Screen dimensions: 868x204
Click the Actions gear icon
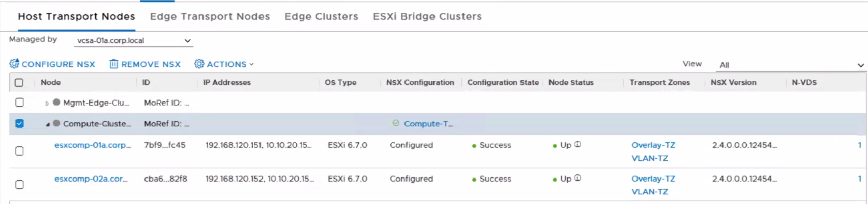tap(199, 64)
